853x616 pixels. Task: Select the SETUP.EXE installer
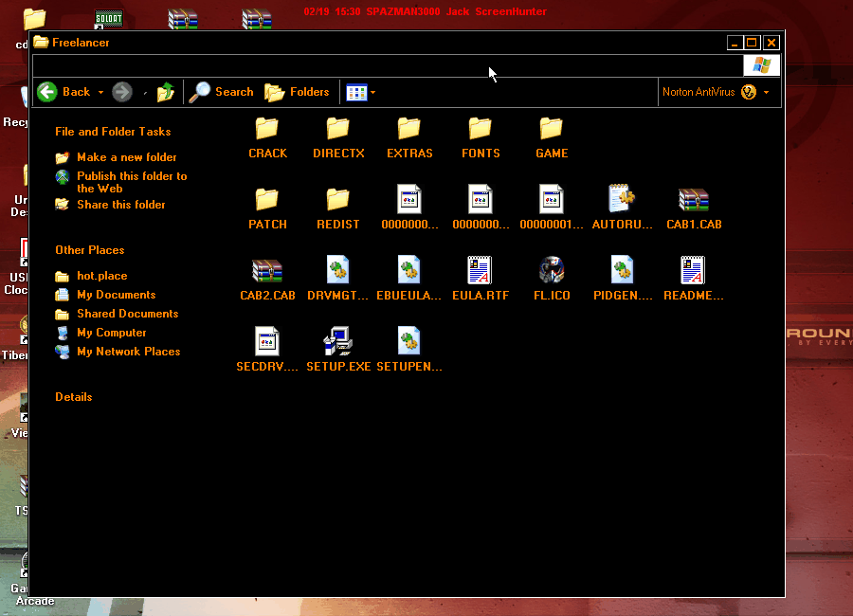click(337, 351)
